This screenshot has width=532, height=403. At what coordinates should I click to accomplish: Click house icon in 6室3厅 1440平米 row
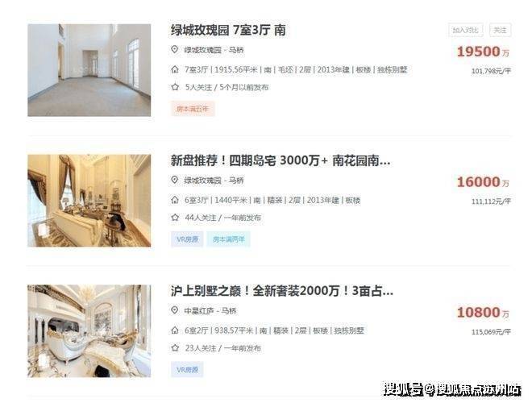pyautogui.click(x=174, y=200)
